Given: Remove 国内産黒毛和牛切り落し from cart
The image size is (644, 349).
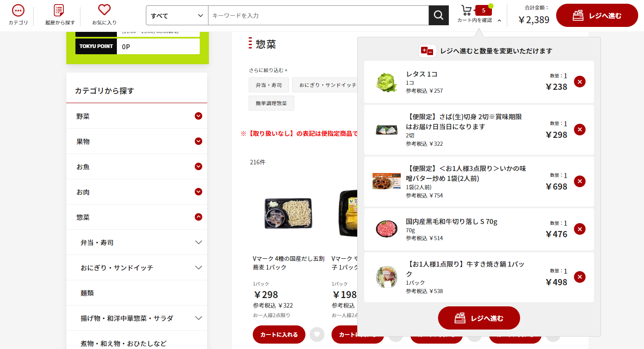Looking at the screenshot, I should pos(579,229).
